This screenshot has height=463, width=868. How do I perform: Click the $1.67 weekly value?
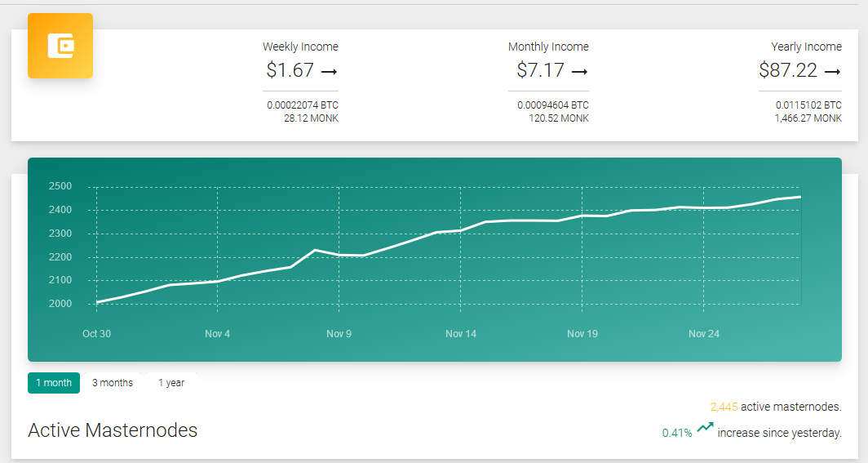click(290, 70)
